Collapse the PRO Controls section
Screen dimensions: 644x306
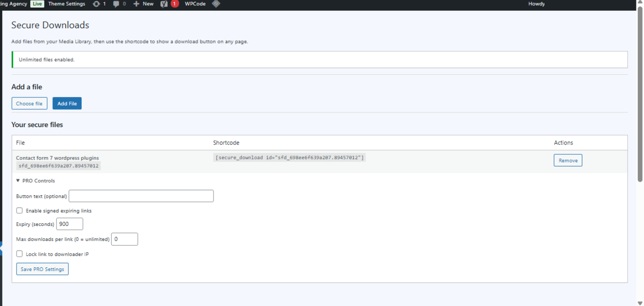tap(35, 181)
